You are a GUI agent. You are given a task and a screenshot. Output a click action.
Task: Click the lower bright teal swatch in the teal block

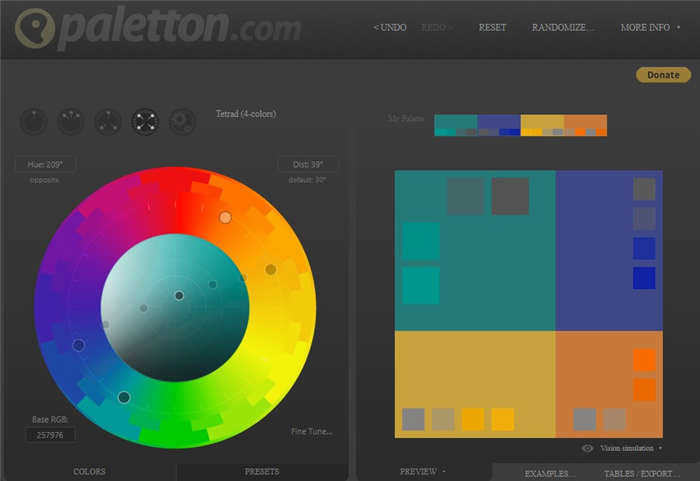(421, 285)
